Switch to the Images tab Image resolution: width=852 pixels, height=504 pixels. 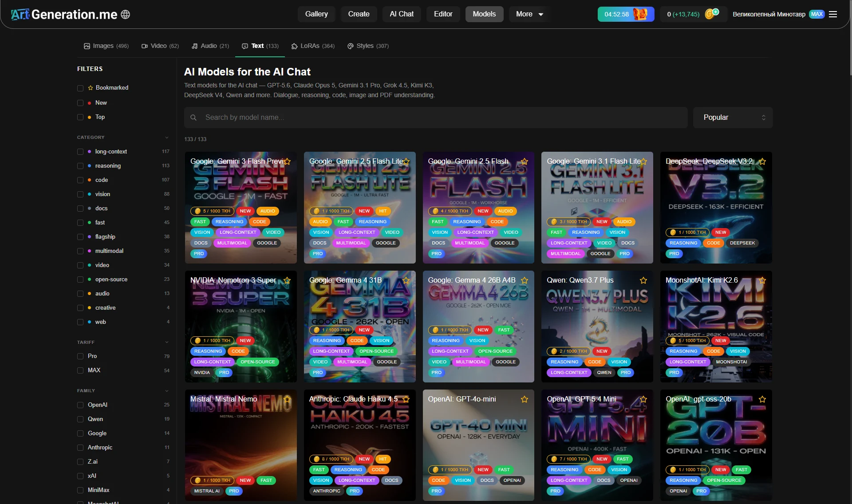106,46
